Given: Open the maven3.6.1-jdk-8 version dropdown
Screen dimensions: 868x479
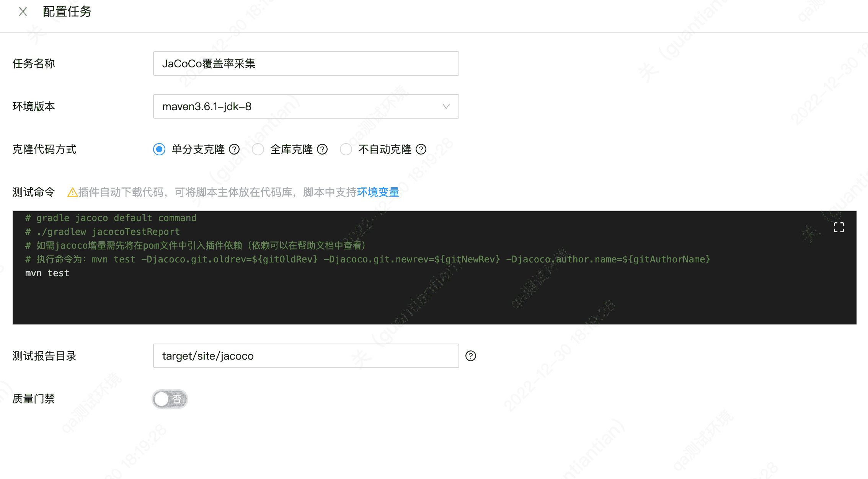Looking at the screenshot, I should point(306,106).
